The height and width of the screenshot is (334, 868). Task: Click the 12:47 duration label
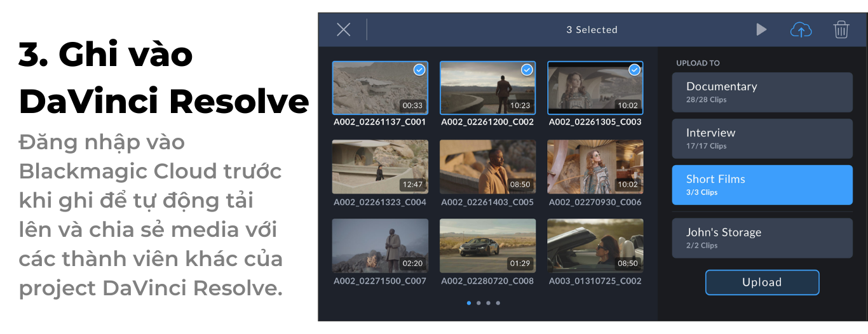coord(412,184)
